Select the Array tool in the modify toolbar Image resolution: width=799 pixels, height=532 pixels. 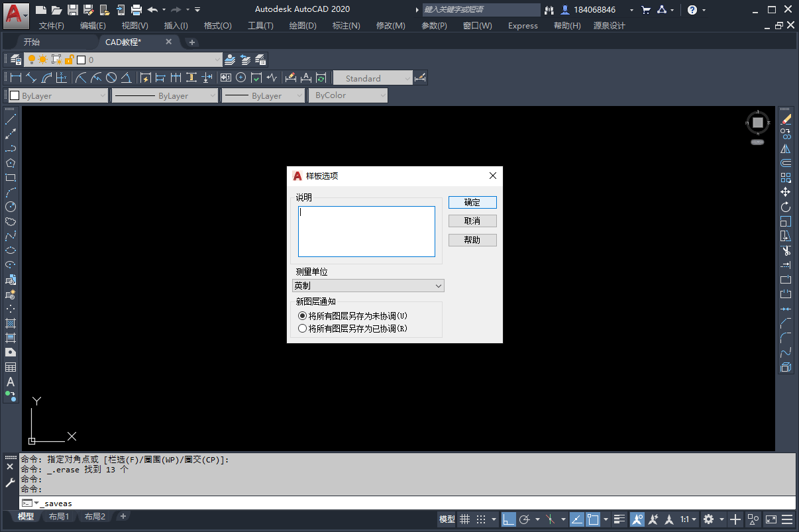click(786, 178)
